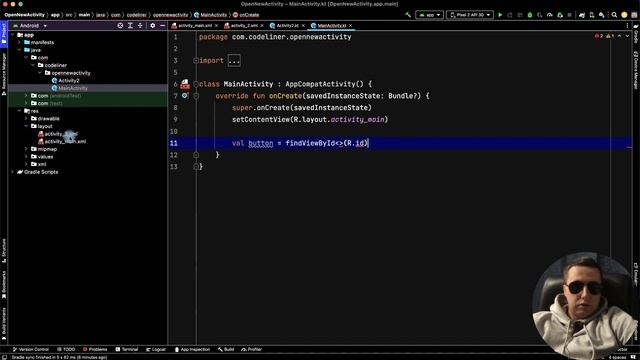This screenshot has width=640, height=360.
Task: Toggle Resource Manager side panel tab
Action: point(4,73)
